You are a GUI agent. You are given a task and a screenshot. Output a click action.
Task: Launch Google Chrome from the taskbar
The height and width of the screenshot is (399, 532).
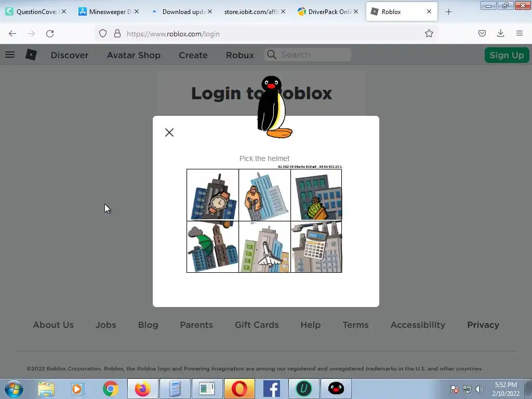coord(110,389)
